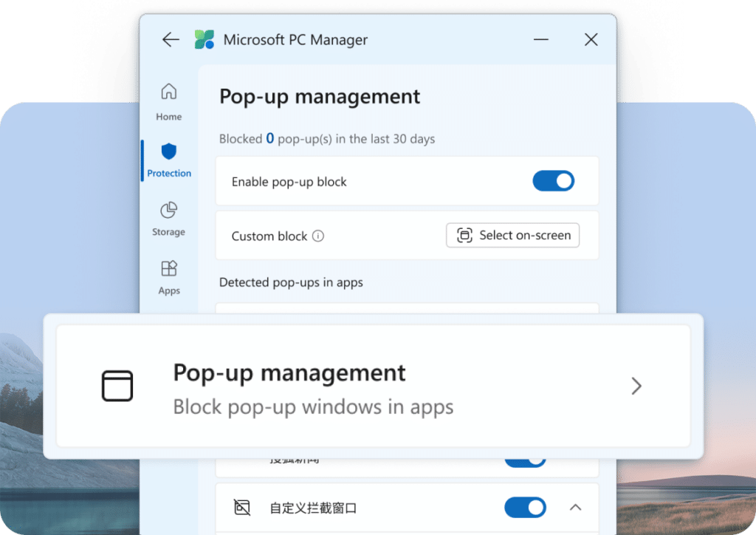Image resolution: width=756 pixels, height=535 pixels.
Task: Collapse the 自定义拦截窗口 row with the up chevron
Action: point(575,508)
